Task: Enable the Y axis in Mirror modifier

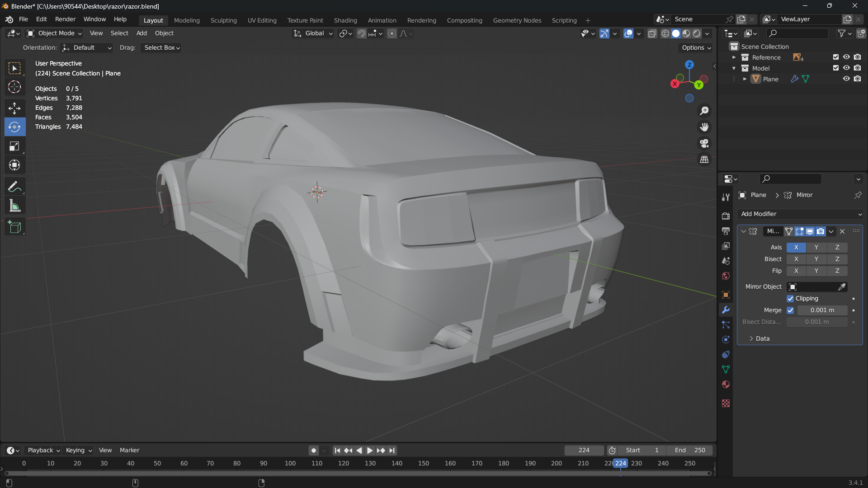Action: click(816, 247)
